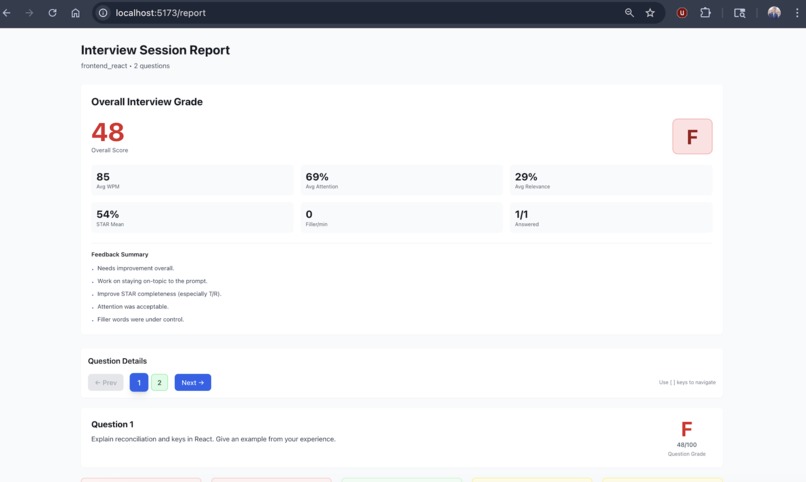Select question page 1 button

(x=139, y=382)
